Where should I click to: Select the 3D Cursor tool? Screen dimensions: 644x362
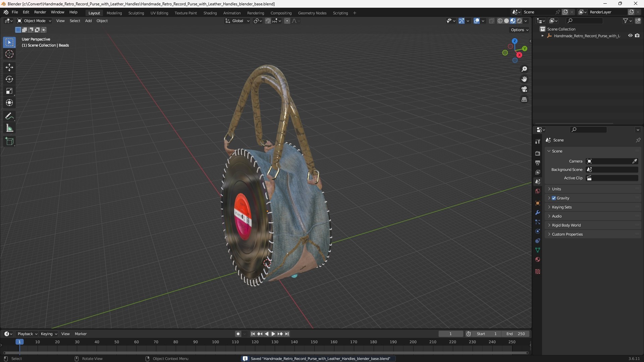coord(9,54)
